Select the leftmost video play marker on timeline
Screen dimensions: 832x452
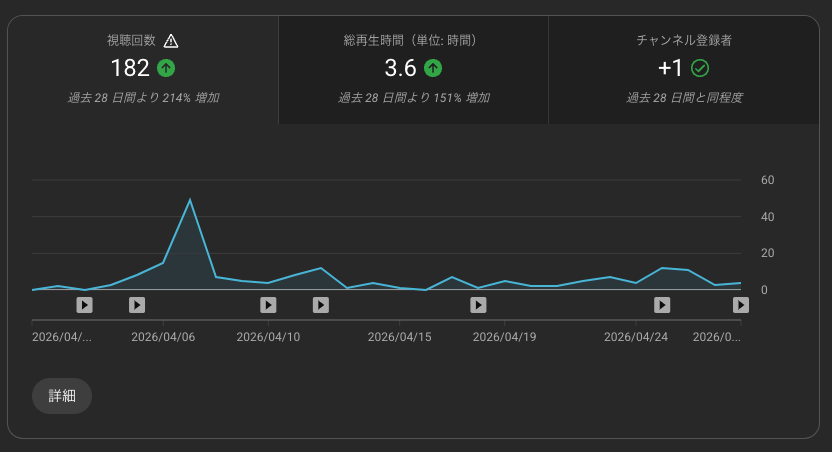point(85,305)
